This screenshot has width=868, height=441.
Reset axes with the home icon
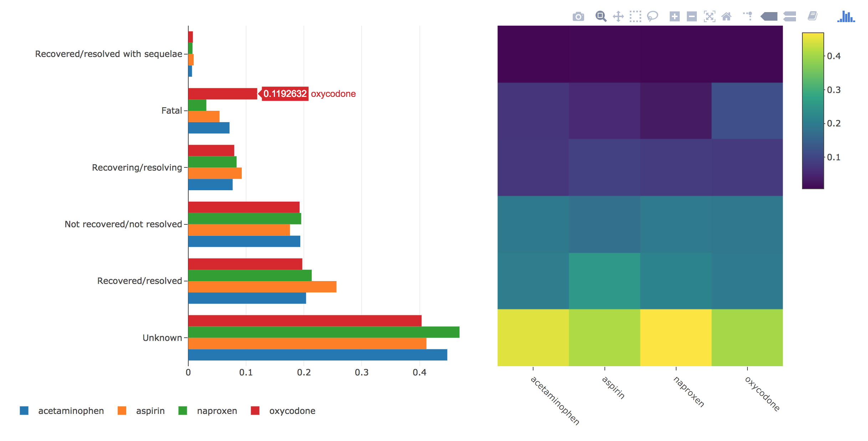[726, 16]
